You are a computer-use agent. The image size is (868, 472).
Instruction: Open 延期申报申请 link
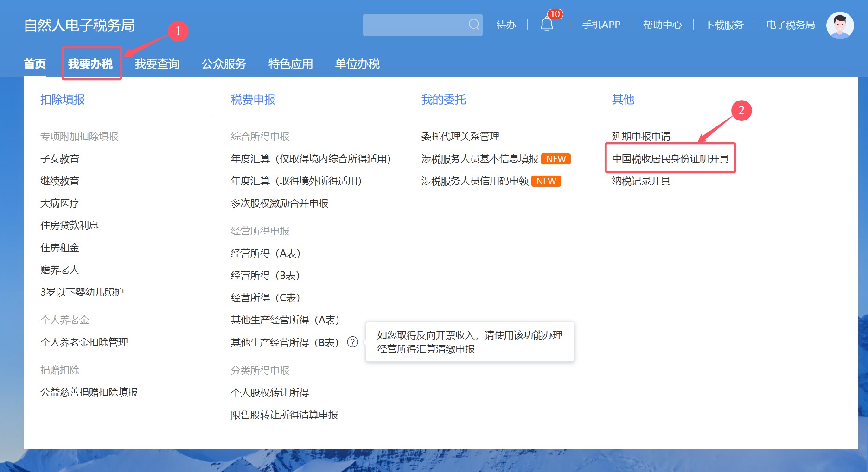[641, 137]
